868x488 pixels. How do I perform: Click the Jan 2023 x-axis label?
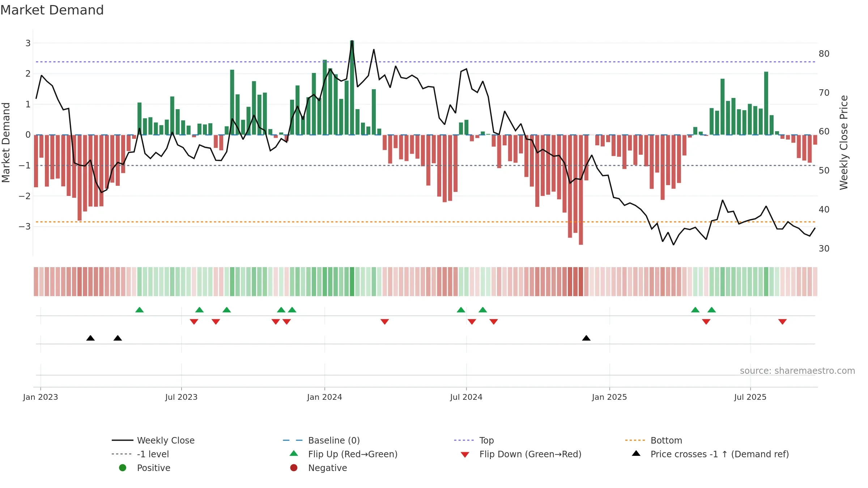coord(41,397)
